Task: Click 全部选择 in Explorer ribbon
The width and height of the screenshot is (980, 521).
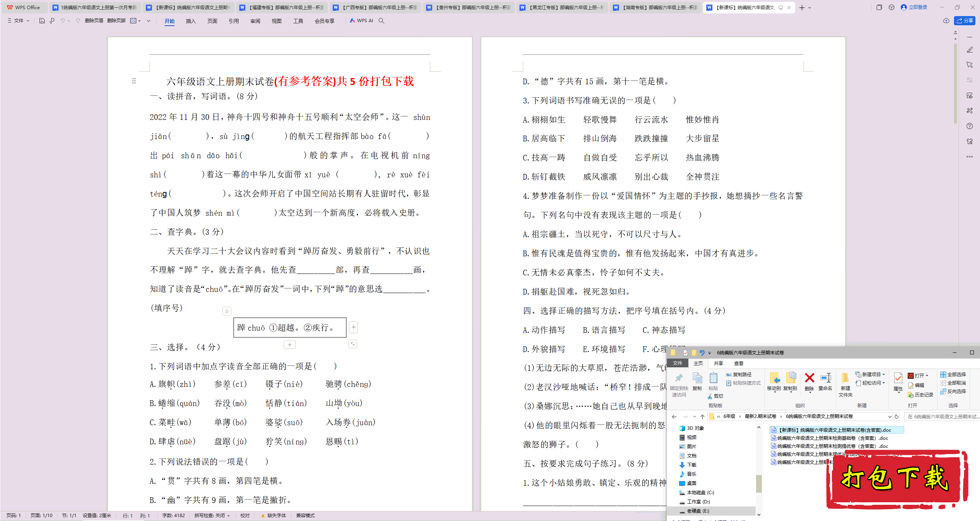Action: point(953,374)
